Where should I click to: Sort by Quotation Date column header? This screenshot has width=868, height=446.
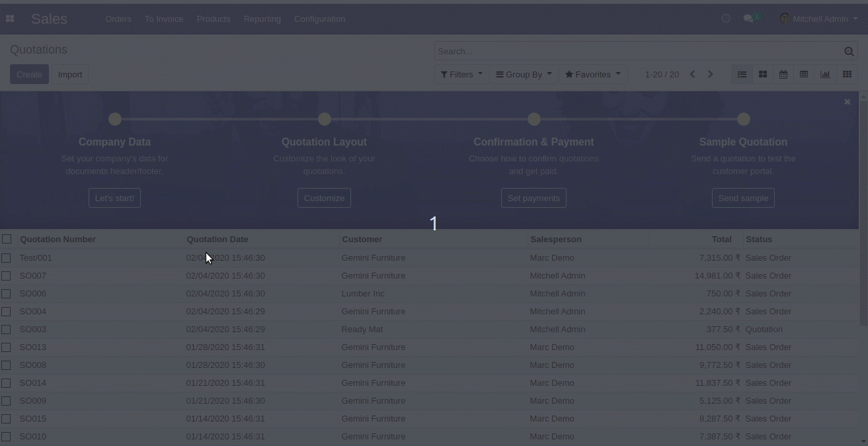217,239
